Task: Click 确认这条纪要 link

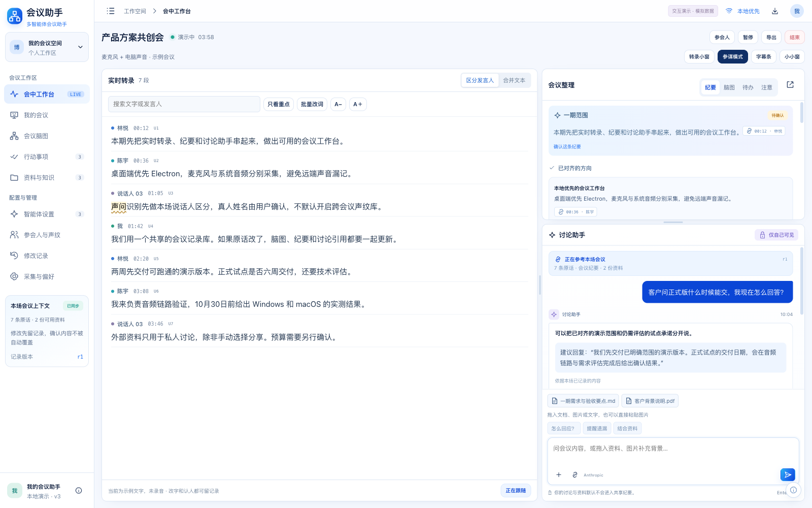Action: (567, 147)
